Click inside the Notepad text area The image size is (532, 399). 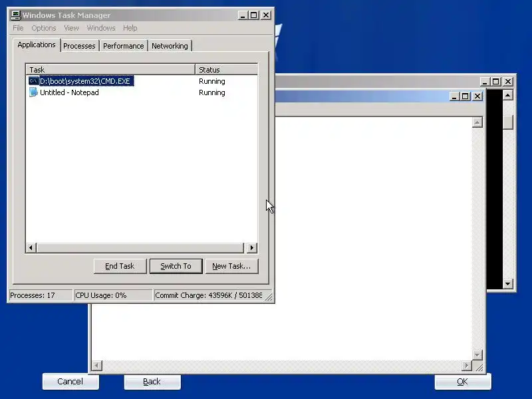click(x=373, y=237)
